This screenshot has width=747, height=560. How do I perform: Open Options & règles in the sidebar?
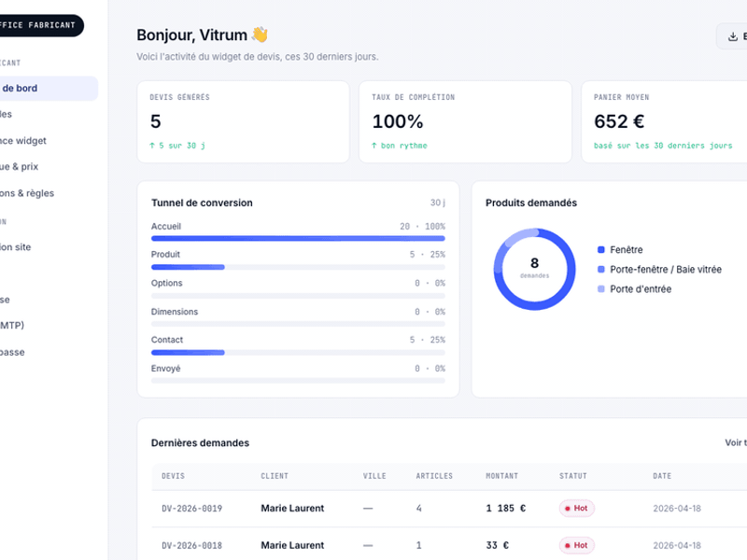(28, 193)
